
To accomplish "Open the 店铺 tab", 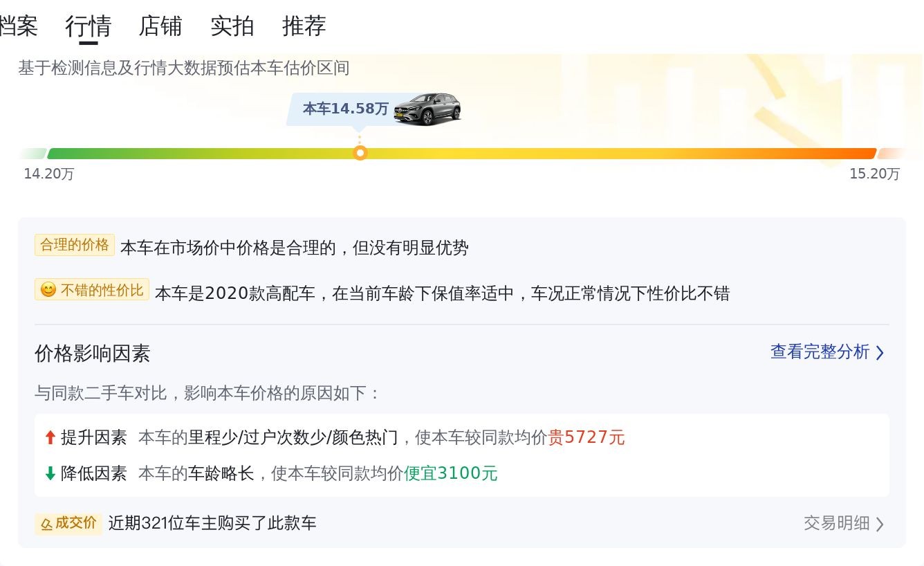I will [x=160, y=26].
